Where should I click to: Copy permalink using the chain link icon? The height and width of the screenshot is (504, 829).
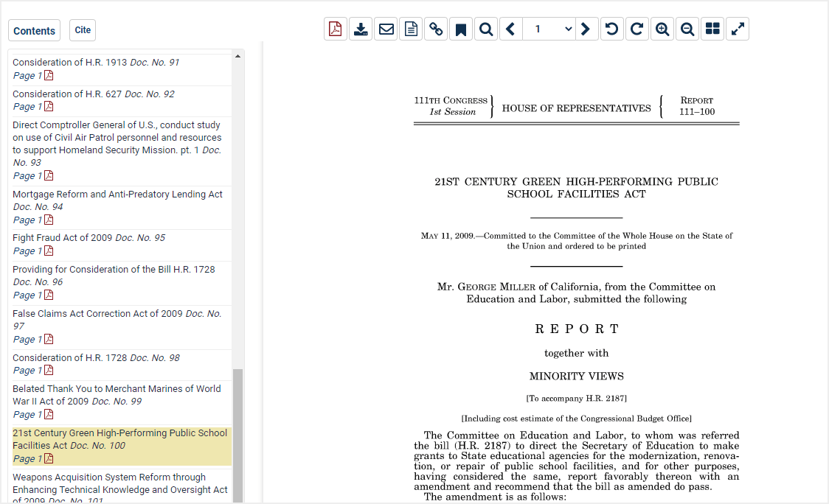click(x=436, y=29)
